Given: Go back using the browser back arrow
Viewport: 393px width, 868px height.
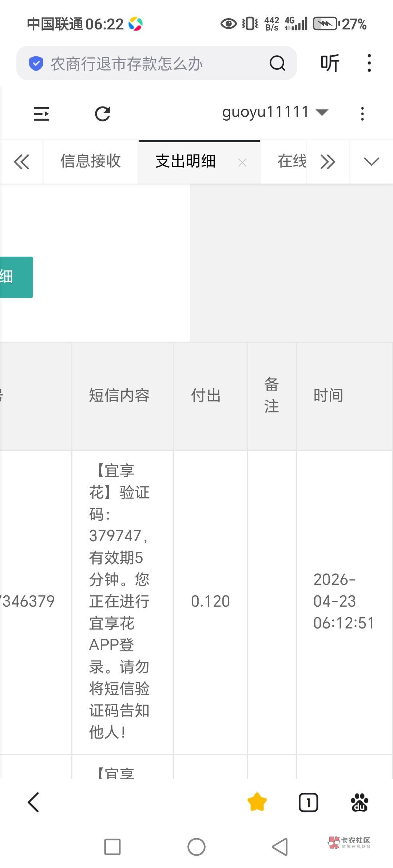Looking at the screenshot, I should [33, 802].
